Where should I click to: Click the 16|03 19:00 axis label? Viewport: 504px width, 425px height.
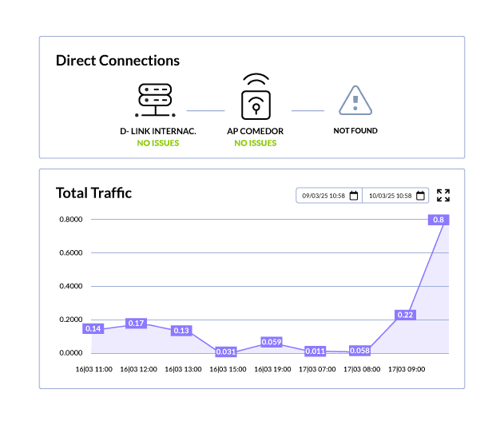click(x=272, y=369)
